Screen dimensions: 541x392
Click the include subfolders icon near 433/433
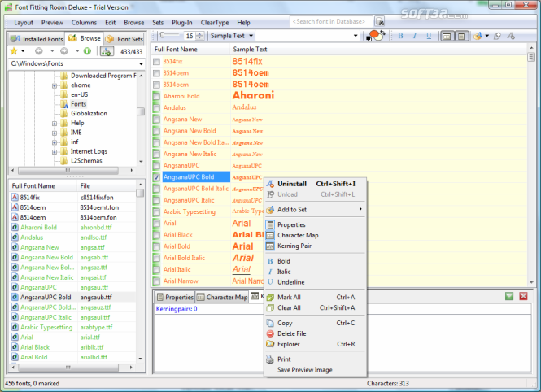pos(107,51)
